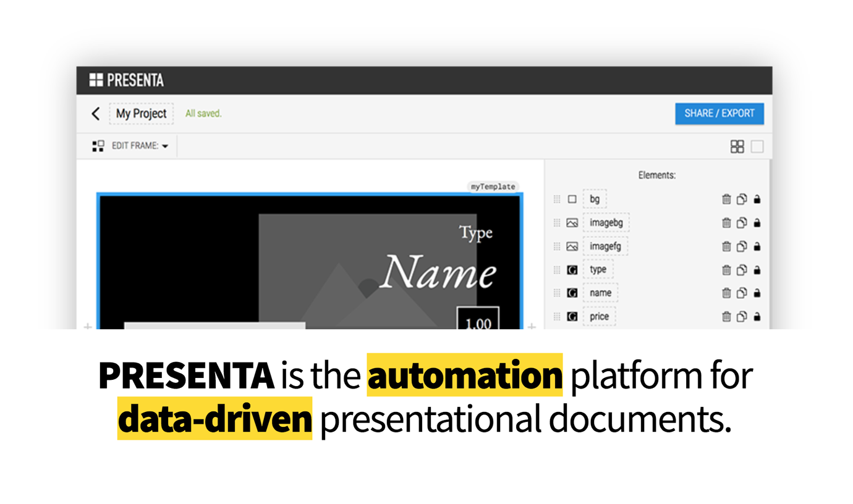Viewport: 853px width, 504px height.
Task: Switch to grid view icon
Action: (x=737, y=146)
